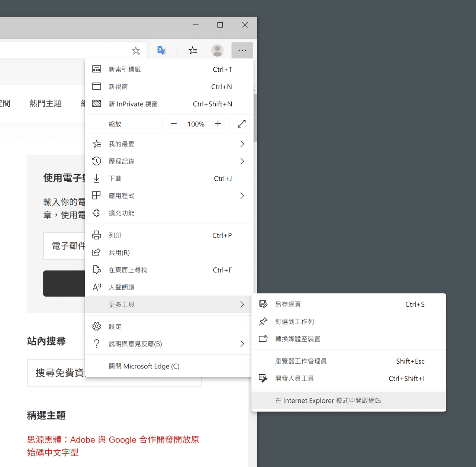The width and height of the screenshot is (476, 467).
Task: Click the InPrivate window icon
Action: coord(97,104)
